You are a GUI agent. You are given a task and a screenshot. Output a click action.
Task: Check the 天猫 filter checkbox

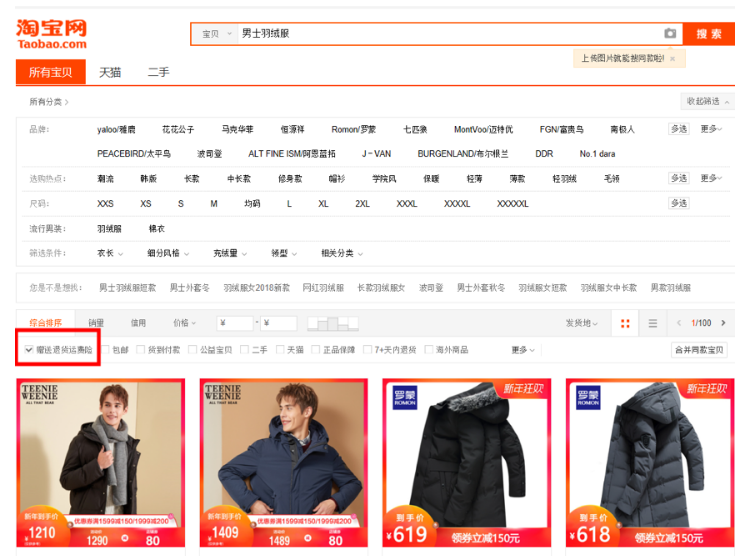[x=280, y=349]
